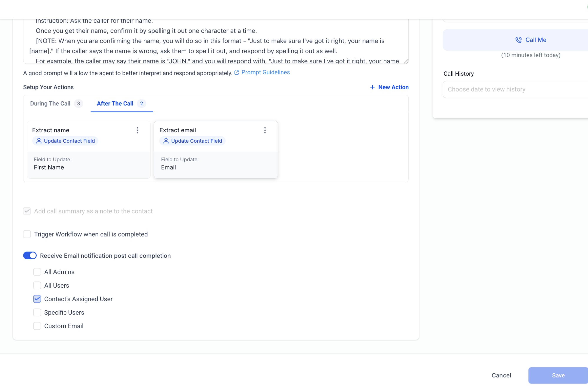Check the Specific Users checkbox
This screenshot has width=588, height=390.
[37, 312]
